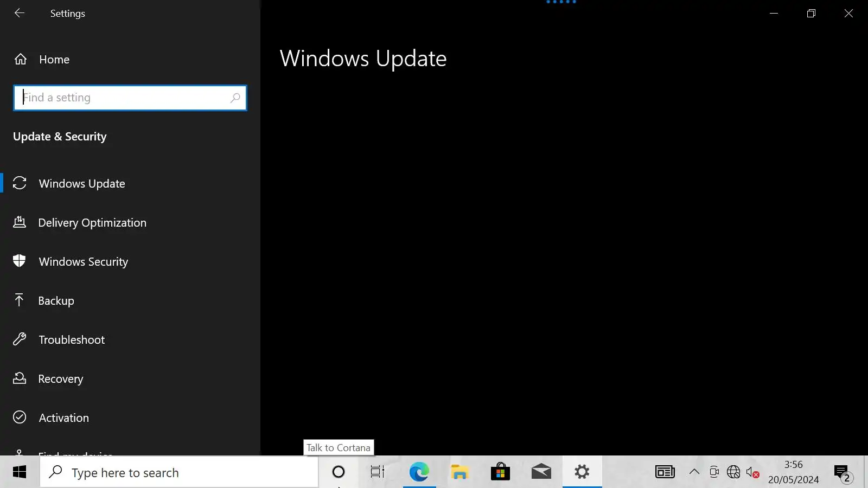Open the Backup settings page

pos(130,301)
